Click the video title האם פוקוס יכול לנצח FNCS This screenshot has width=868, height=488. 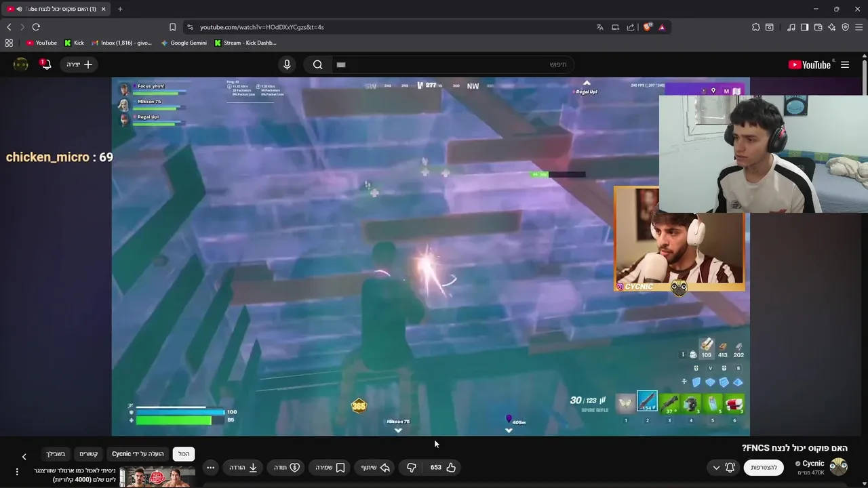pos(794,448)
